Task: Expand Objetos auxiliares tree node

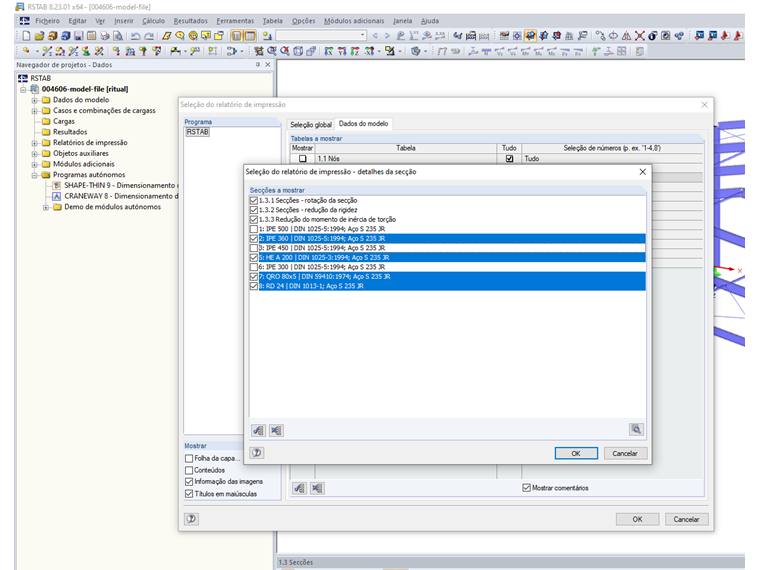Action: pos(34,154)
